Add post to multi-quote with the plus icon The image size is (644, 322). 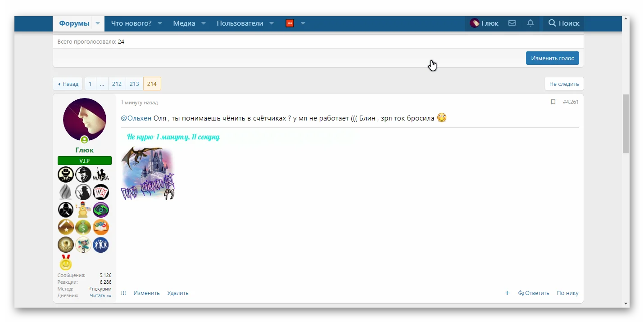click(507, 293)
